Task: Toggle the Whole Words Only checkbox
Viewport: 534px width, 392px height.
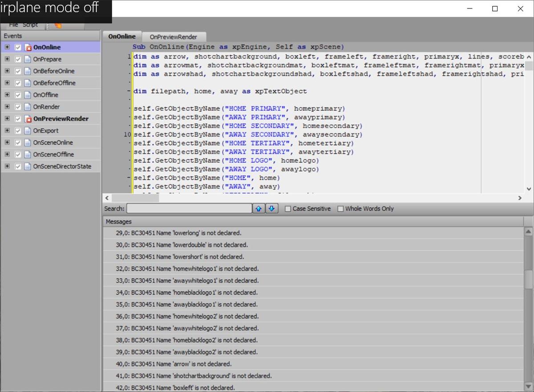Action: pyautogui.click(x=341, y=208)
